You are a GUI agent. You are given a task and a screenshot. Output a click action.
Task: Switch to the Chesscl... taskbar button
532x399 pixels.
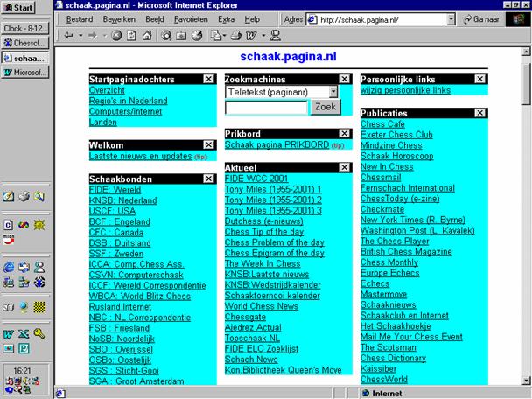click(x=25, y=43)
